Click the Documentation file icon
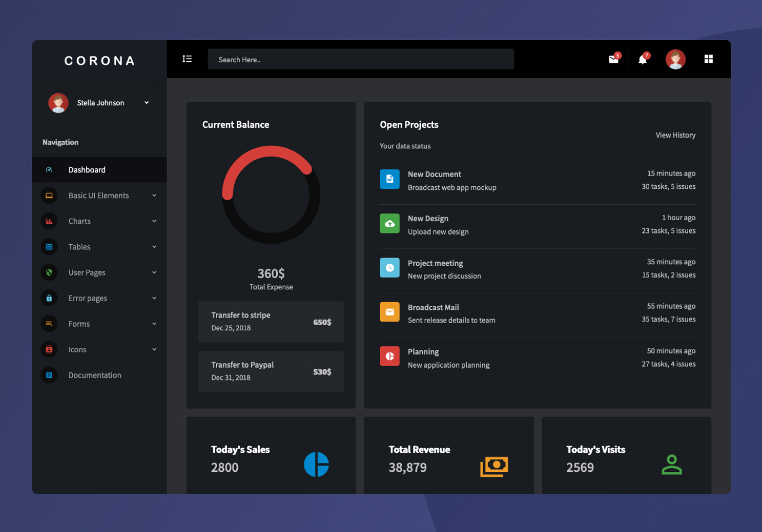 [49, 375]
